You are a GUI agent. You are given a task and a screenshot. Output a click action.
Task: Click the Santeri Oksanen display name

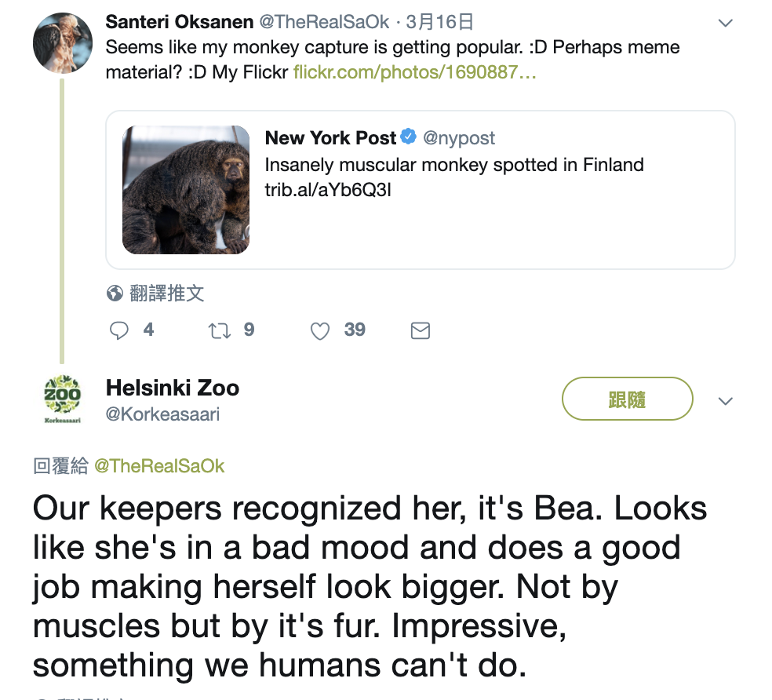pyautogui.click(x=177, y=22)
